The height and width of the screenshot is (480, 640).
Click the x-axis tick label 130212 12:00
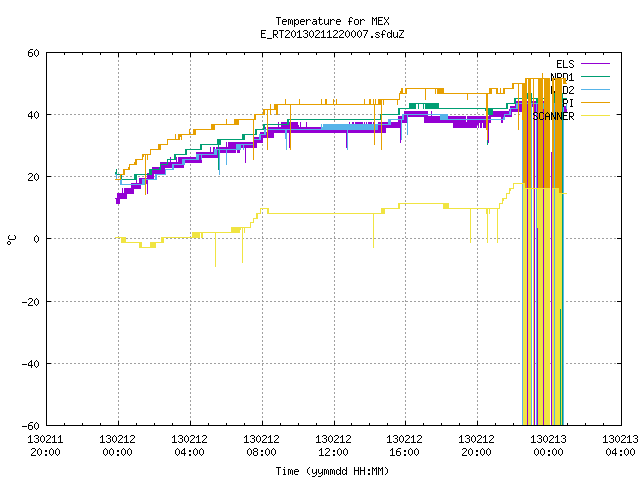tap(333, 446)
